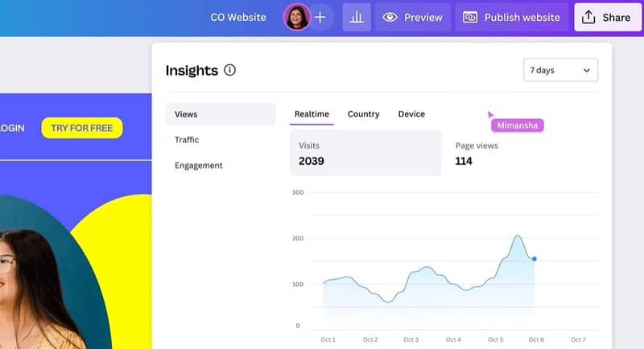Click the 200 y-axis label
644x349 pixels.
[x=298, y=238]
